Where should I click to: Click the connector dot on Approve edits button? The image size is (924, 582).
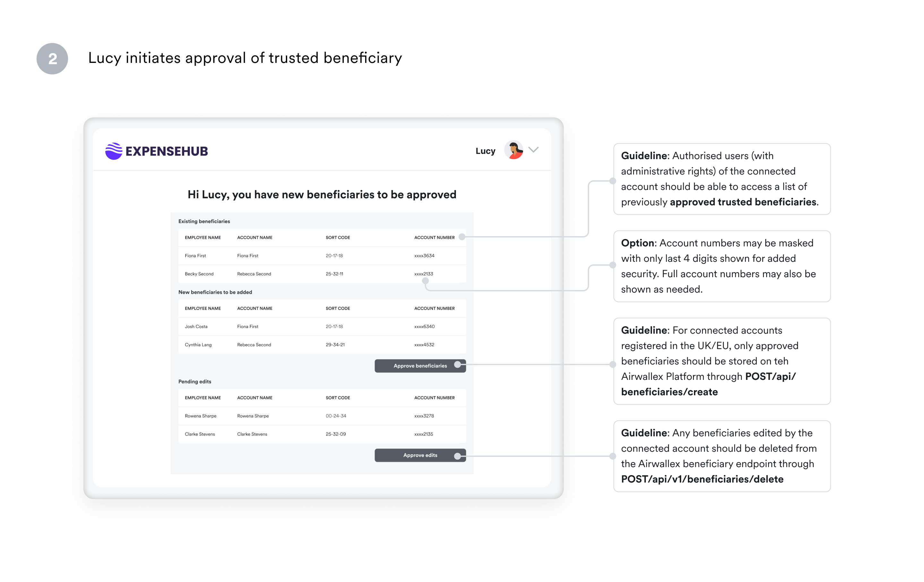click(458, 455)
